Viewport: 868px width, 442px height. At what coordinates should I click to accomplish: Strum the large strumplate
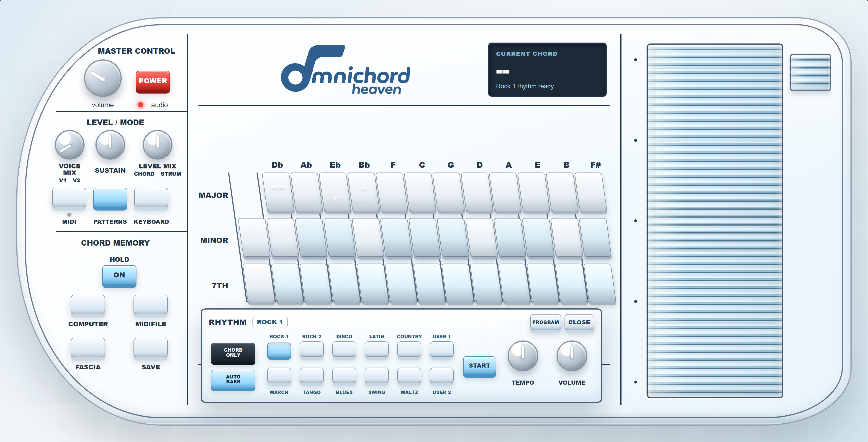point(715,221)
